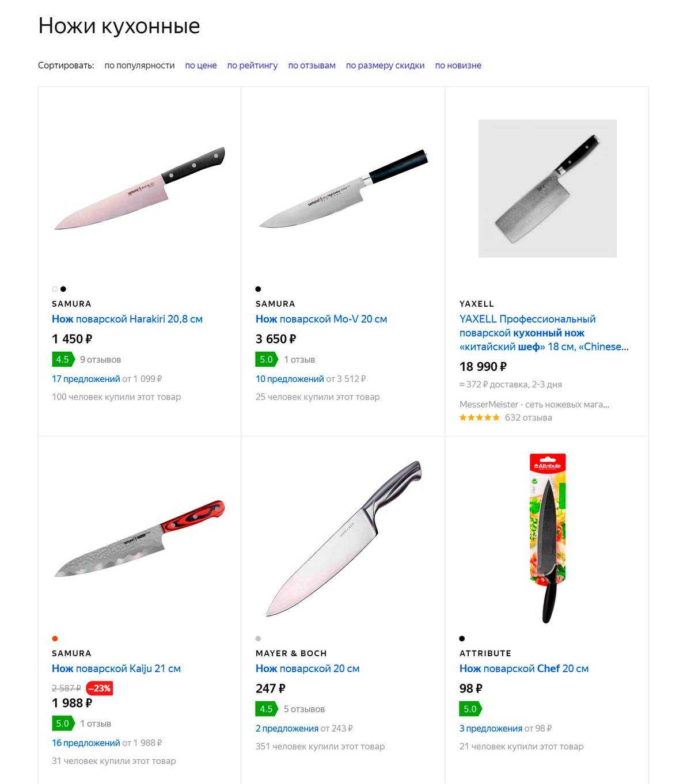This screenshot has height=784, width=691.
Task: Sort by reviews (по отзывам)
Action: [x=312, y=66]
